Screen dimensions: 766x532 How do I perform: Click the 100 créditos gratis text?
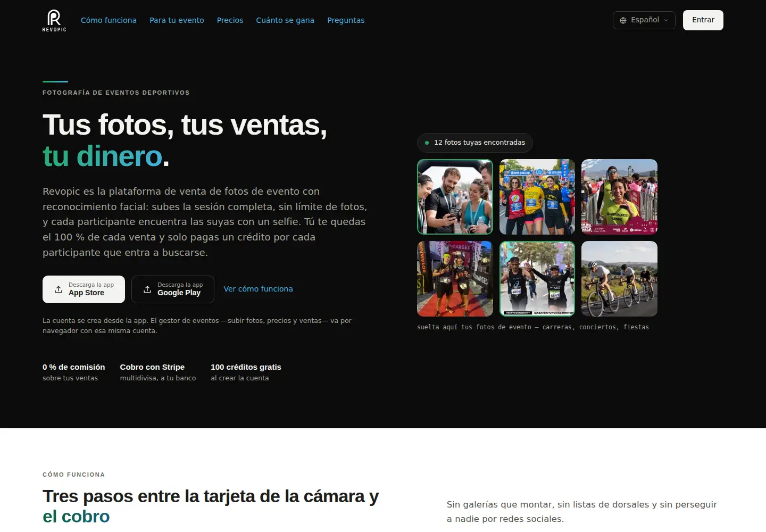[246, 367]
